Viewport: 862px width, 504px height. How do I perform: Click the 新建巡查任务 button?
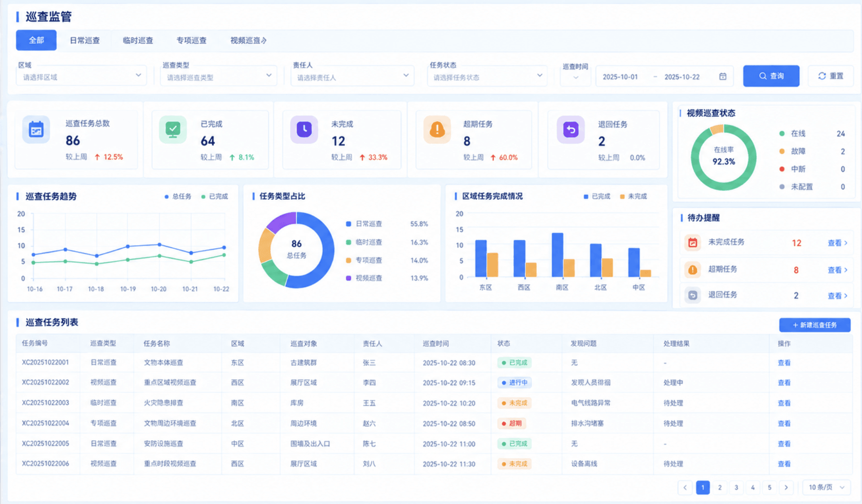coord(815,325)
